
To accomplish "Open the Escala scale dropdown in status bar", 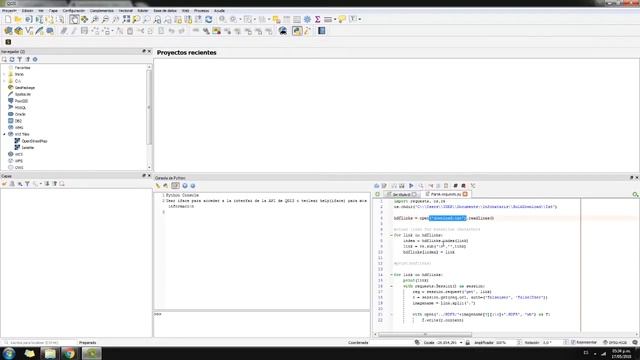I will (x=461, y=343).
